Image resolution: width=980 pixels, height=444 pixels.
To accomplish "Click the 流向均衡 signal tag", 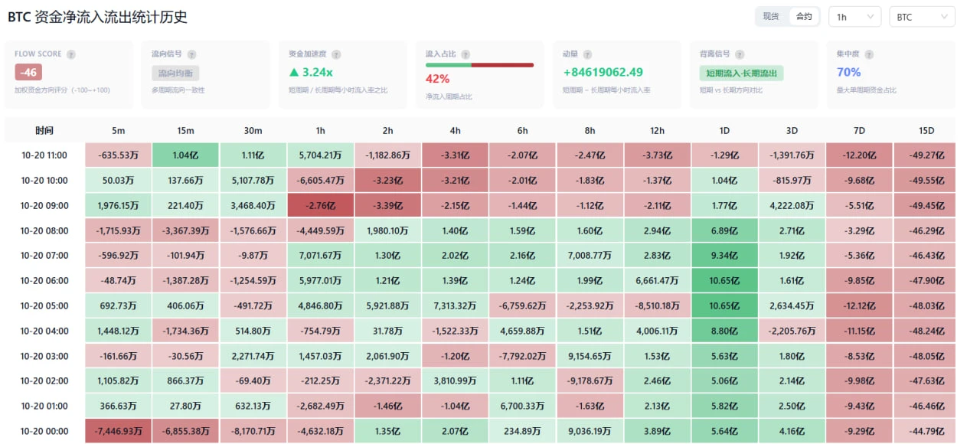I will tap(175, 73).
